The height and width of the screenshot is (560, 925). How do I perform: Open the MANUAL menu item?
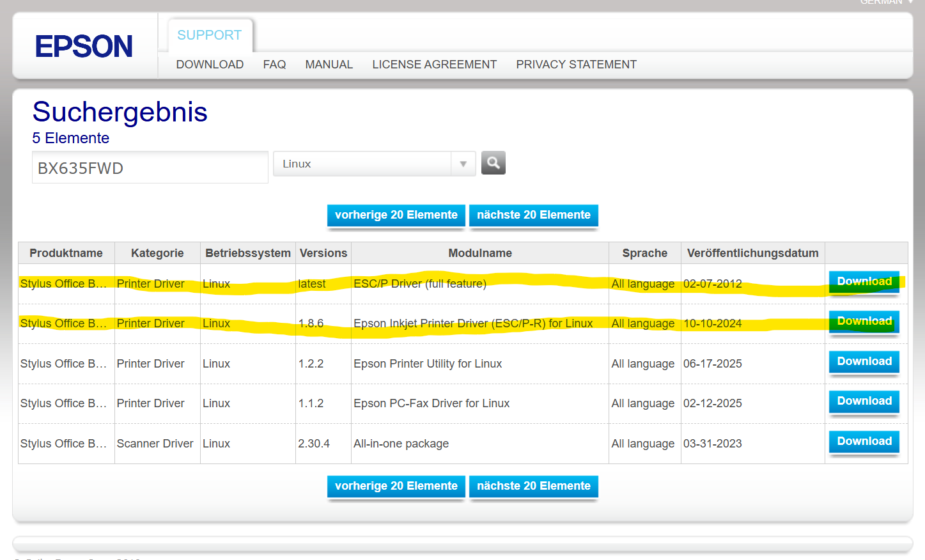tap(329, 65)
